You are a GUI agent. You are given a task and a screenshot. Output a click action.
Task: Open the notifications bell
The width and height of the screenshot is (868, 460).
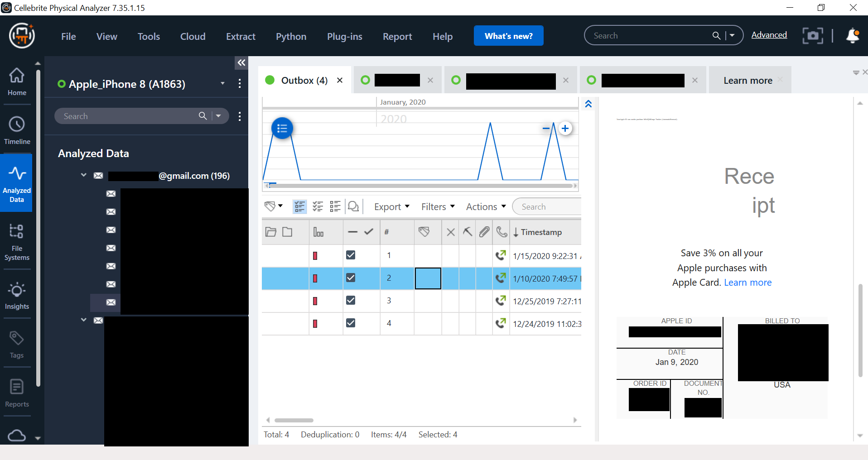pyautogui.click(x=853, y=35)
